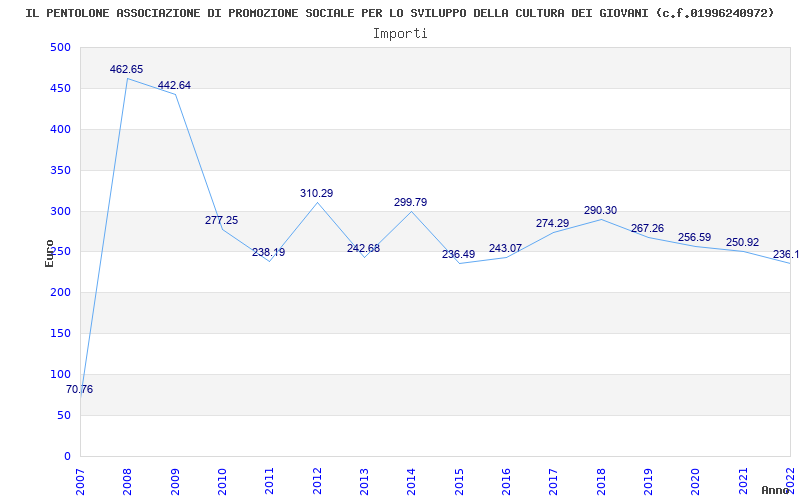Select the 2020 x-axis year label
Screen dimensions: 800x500
coord(695,481)
